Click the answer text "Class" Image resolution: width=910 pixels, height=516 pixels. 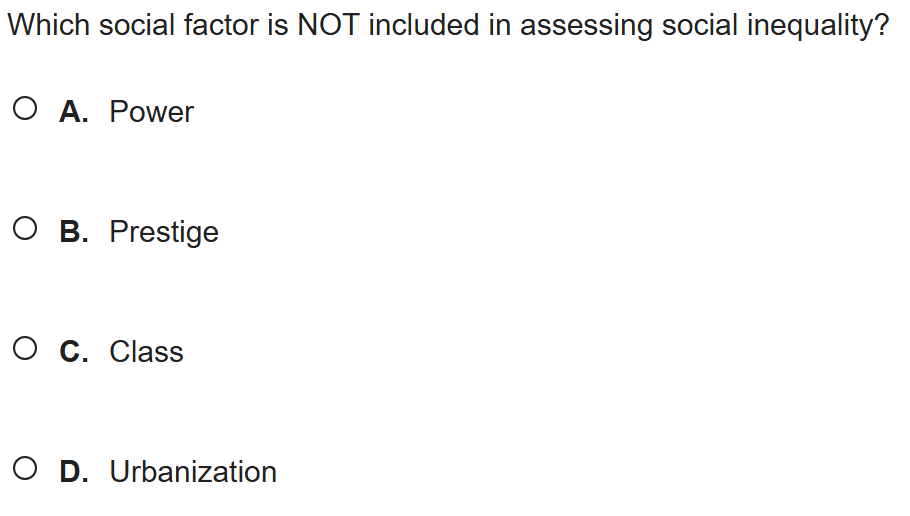pos(146,352)
